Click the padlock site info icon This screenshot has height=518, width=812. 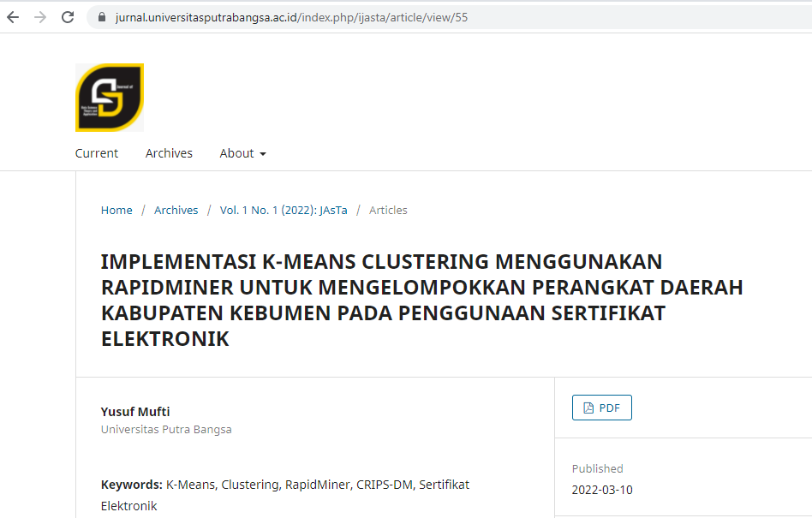102,18
